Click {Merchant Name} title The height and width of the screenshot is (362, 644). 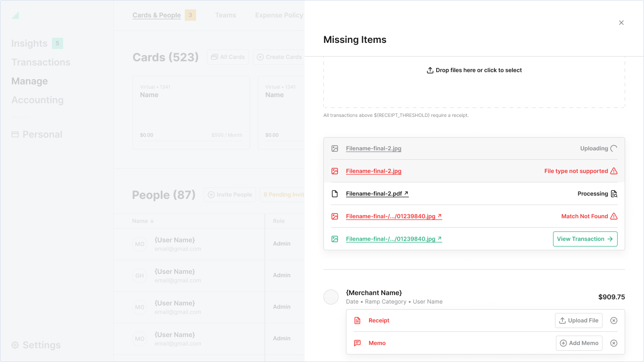374,293
